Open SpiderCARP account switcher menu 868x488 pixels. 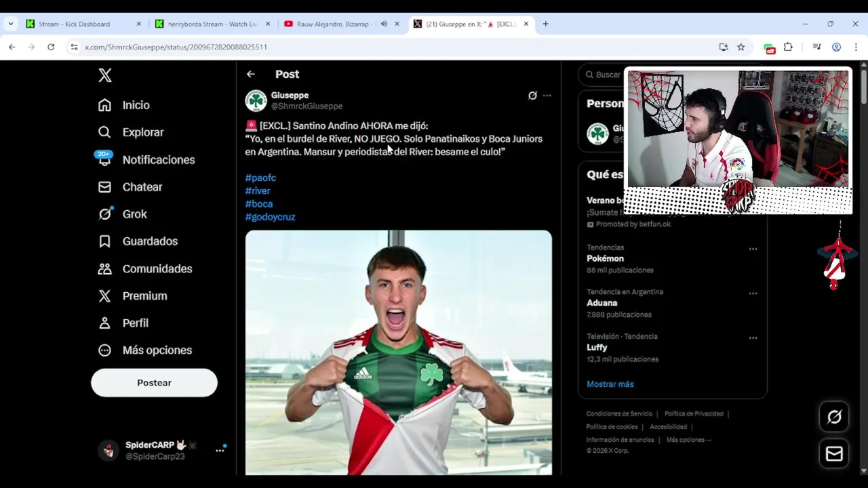coord(220,450)
